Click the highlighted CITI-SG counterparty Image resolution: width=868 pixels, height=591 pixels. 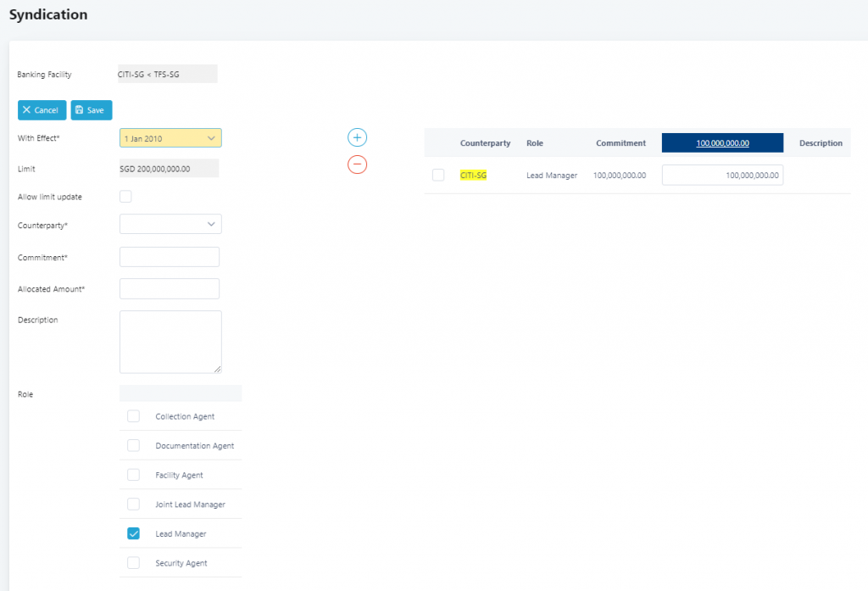coord(473,175)
